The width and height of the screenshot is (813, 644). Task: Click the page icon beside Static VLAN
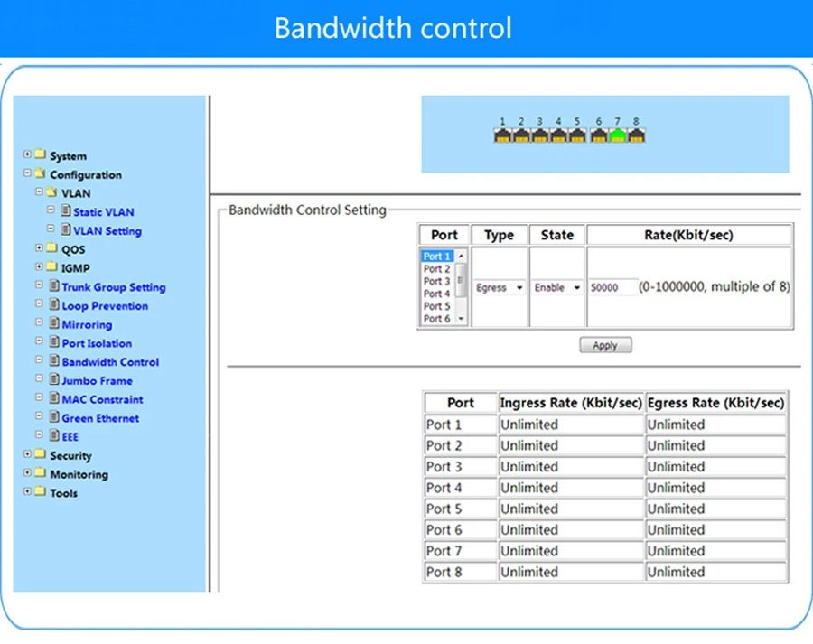click(x=66, y=210)
